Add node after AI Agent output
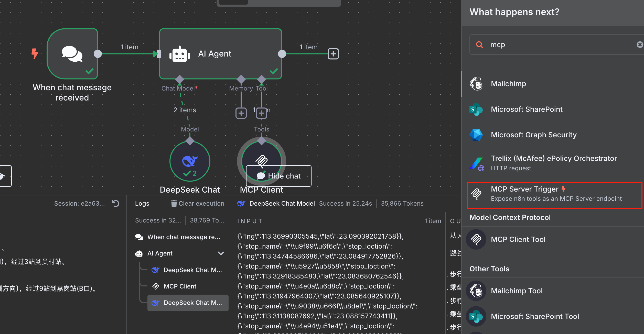 333,54
